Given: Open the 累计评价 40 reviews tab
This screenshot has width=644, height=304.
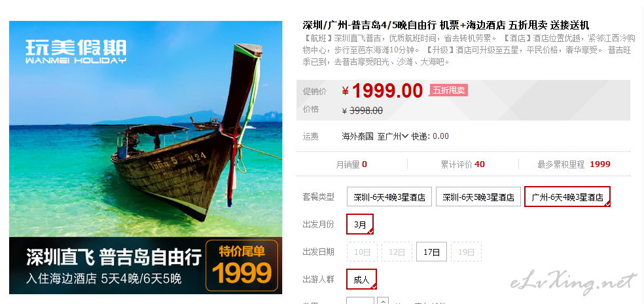Looking at the screenshot, I should (x=463, y=164).
